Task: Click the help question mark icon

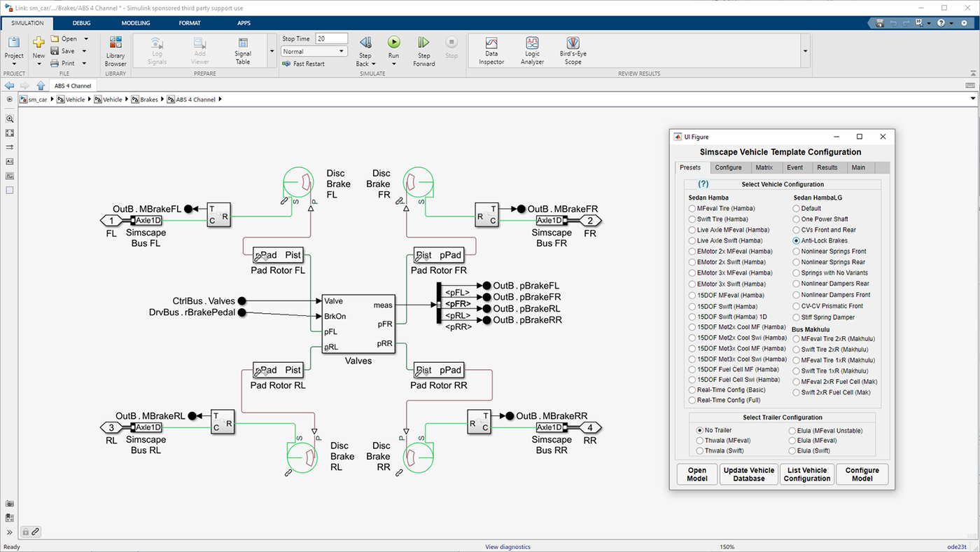Action: coord(703,184)
